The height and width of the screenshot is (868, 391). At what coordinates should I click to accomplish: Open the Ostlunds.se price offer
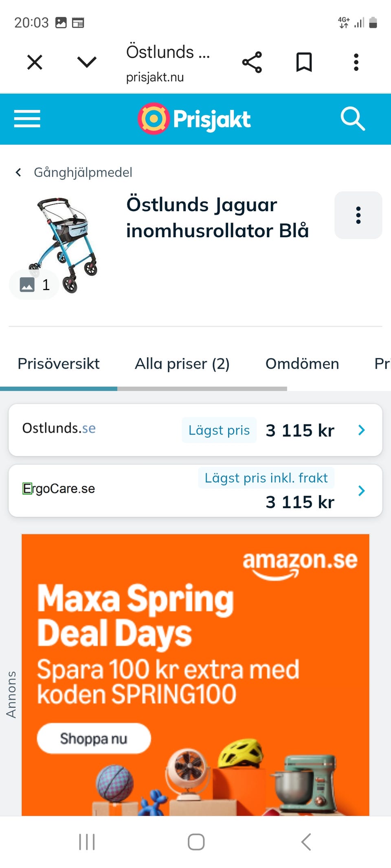coord(195,430)
